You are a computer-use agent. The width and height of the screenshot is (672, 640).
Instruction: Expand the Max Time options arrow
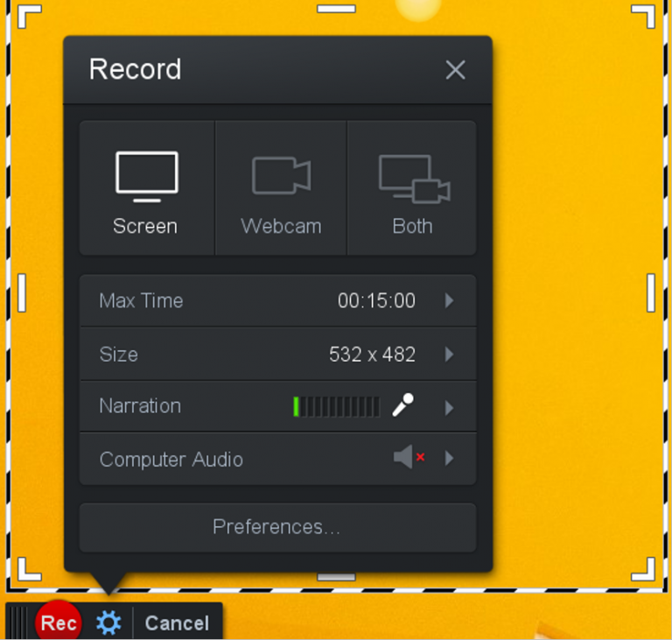449,300
